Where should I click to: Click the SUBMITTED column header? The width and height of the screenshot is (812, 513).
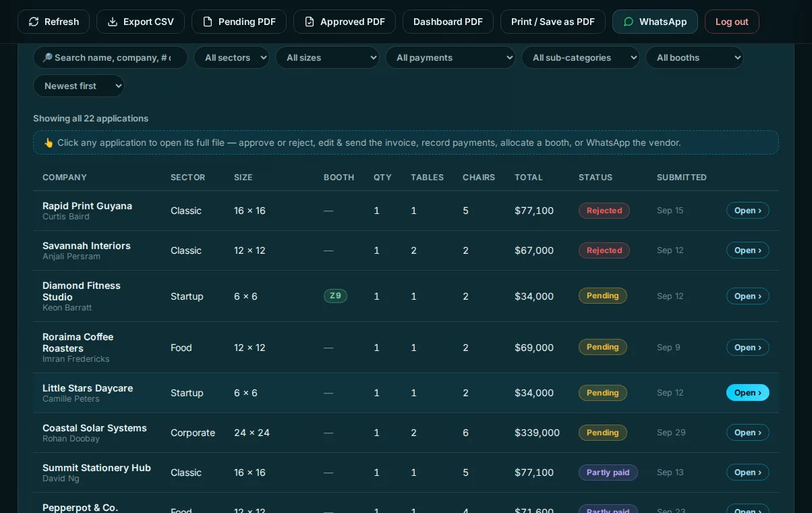tap(682, 178)
